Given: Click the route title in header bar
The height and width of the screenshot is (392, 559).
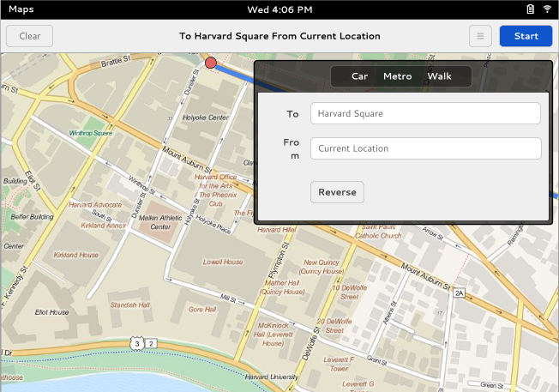Looking at the screenshot, I should point(279,36).
